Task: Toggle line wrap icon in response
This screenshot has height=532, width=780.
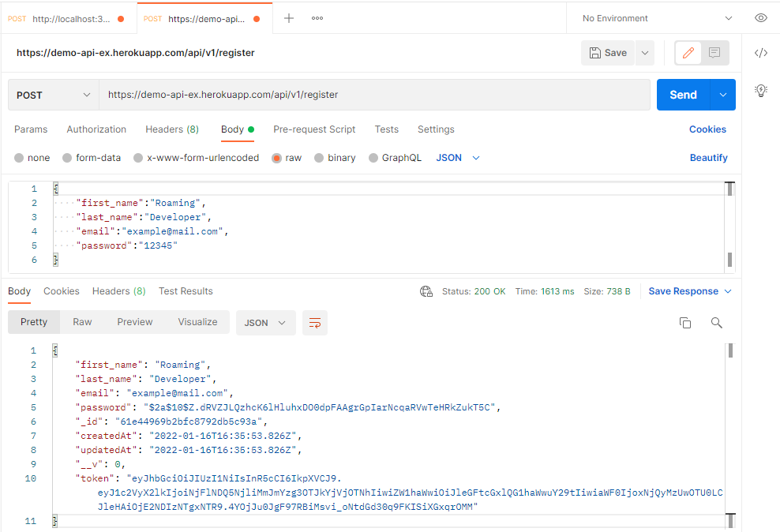Action: pos(315,323)
